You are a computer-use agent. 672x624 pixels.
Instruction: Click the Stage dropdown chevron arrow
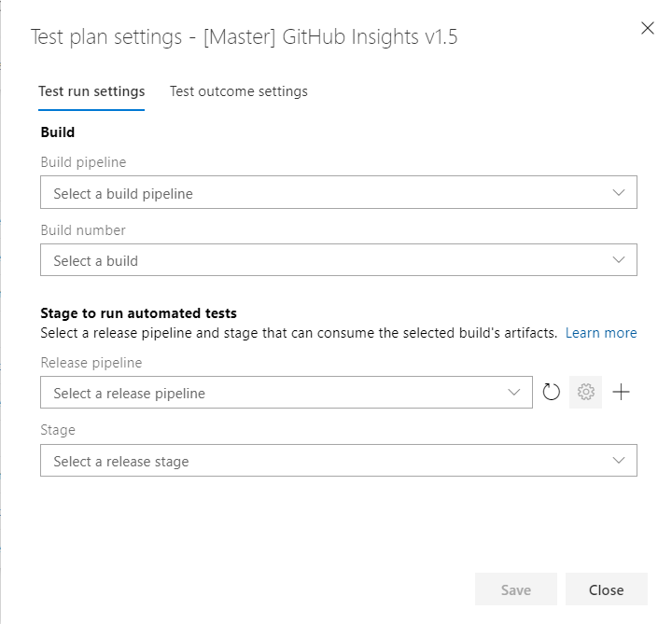coord(618,461)
